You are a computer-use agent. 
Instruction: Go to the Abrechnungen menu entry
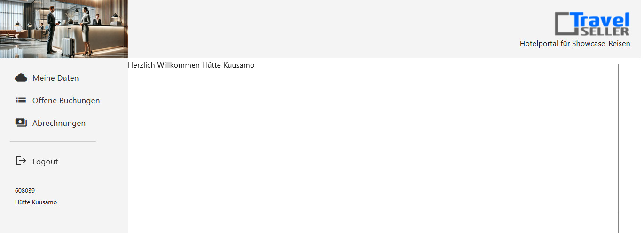coord(59,123)
